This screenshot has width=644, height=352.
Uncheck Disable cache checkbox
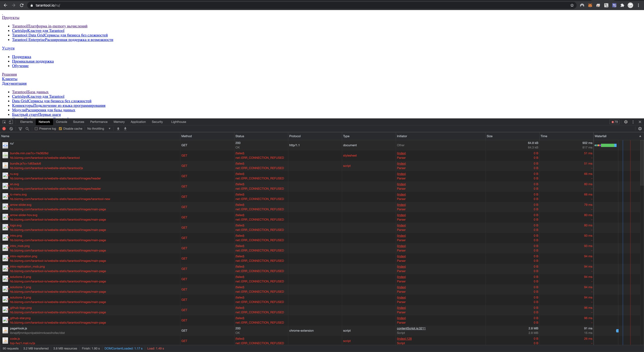60,129
